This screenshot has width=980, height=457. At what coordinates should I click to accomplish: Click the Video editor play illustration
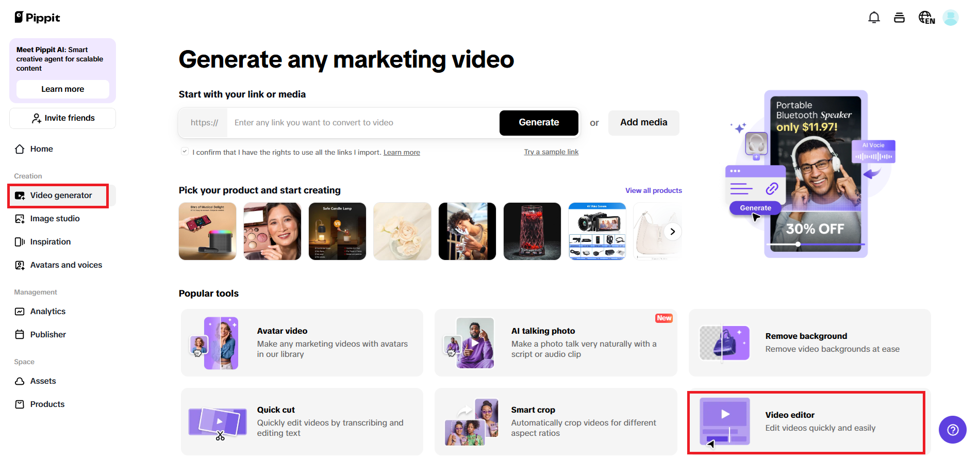point(724,422)
